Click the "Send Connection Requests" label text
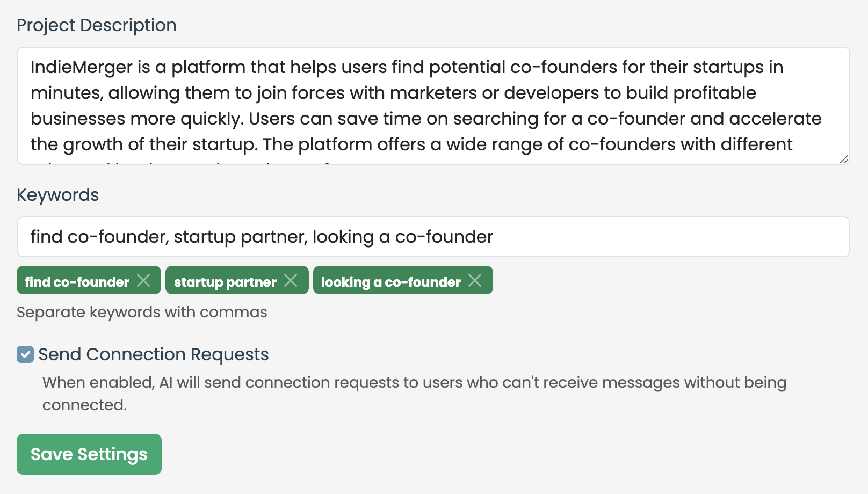 (x=154, y=354)
